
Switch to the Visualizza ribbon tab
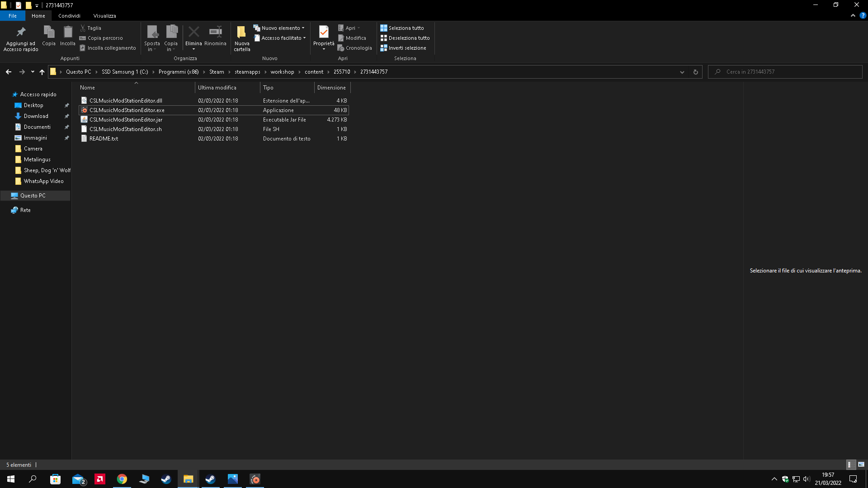104,16
